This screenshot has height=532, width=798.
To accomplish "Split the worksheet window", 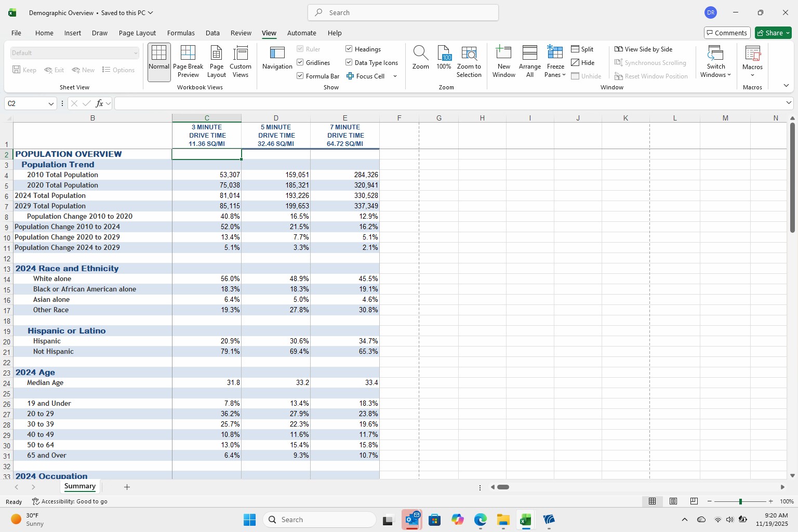I will (582, 49).
